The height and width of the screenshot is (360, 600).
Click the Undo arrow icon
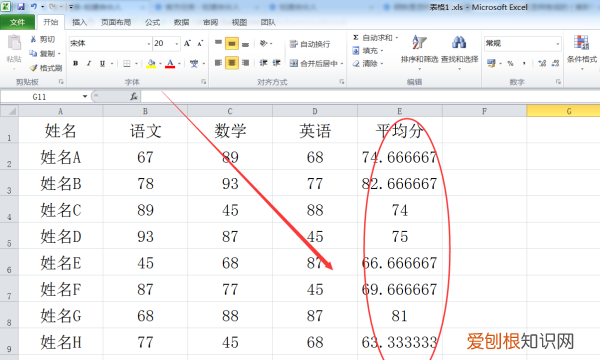coord(34,7)
